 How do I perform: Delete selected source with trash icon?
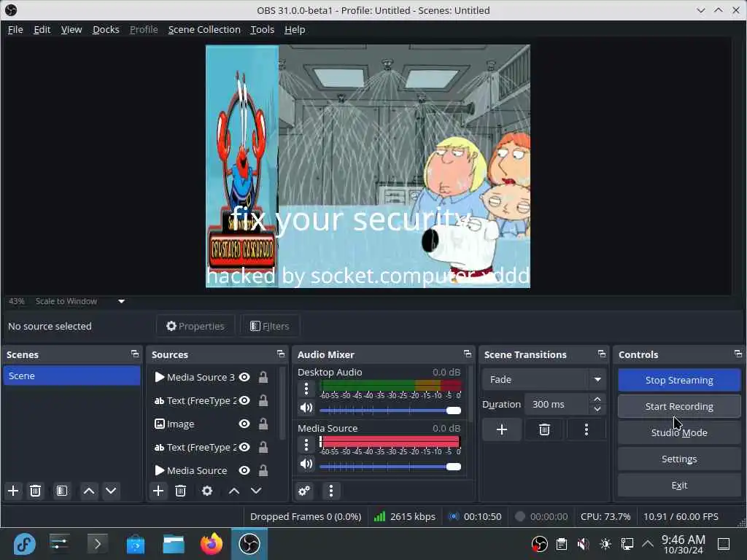[x=181, y=491]
